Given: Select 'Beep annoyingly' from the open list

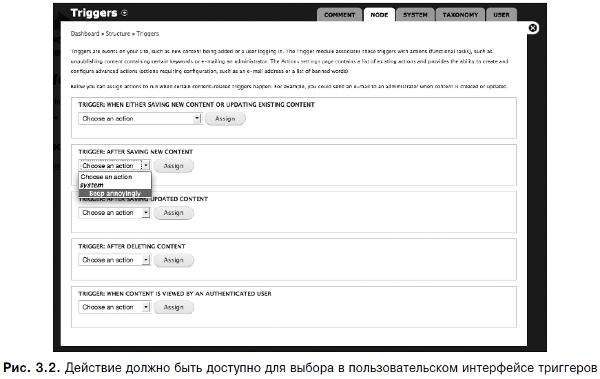Looking at the screenshot, I should [x=115, y=193].
